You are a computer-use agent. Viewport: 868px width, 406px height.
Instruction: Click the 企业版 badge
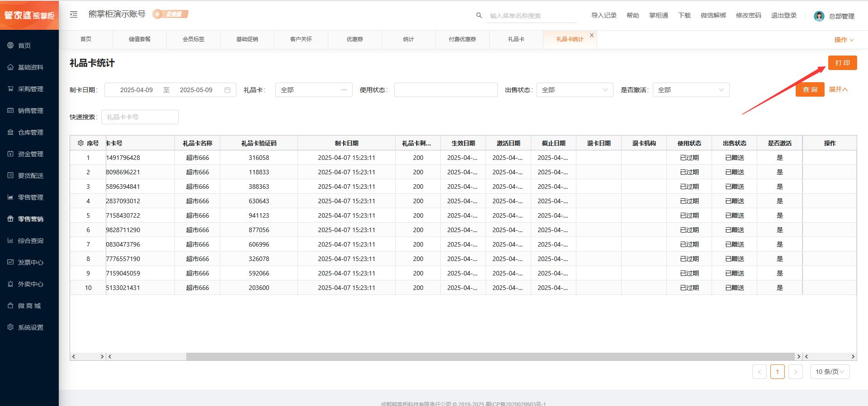point(170,14)
